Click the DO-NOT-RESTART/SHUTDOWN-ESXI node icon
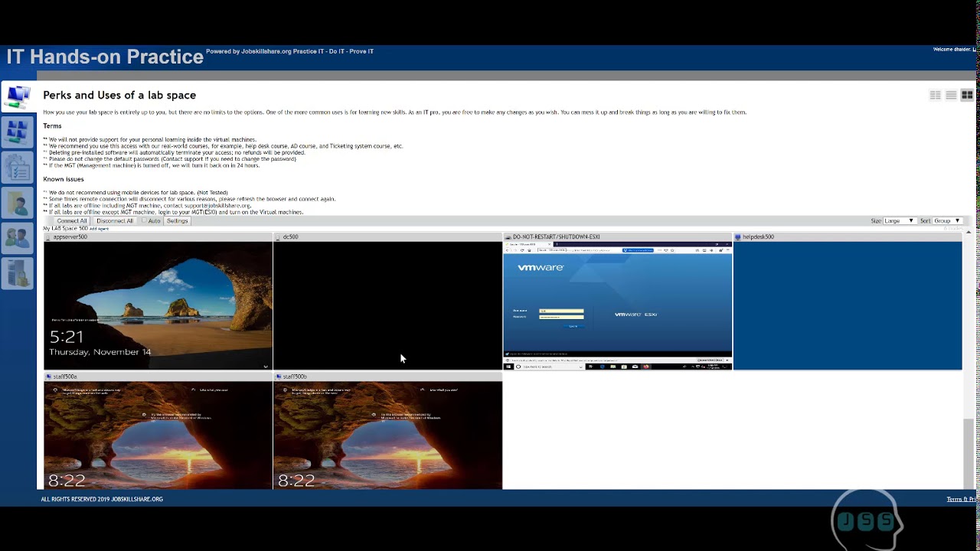Image resolution: width=980 pixels, height=551 pixels. click(x=508, y=237)
